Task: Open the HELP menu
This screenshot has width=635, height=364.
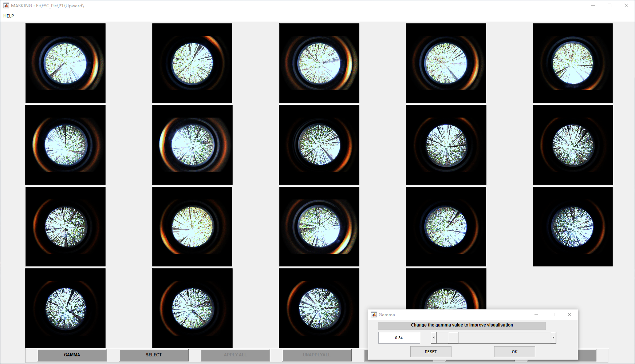Action: click(x=8, y=16)
